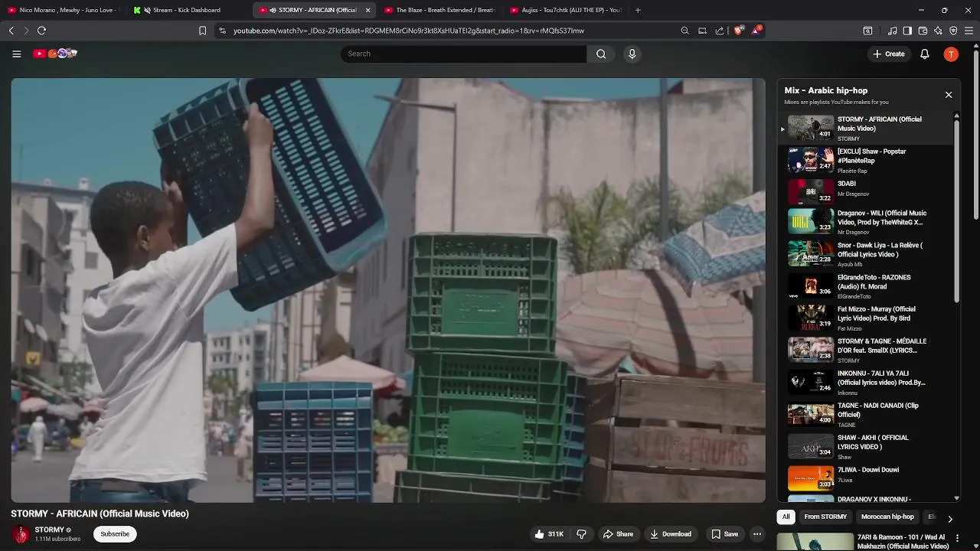Share the page using the address bar share icon
980x551 pixels.
click(x=720, y=31)
